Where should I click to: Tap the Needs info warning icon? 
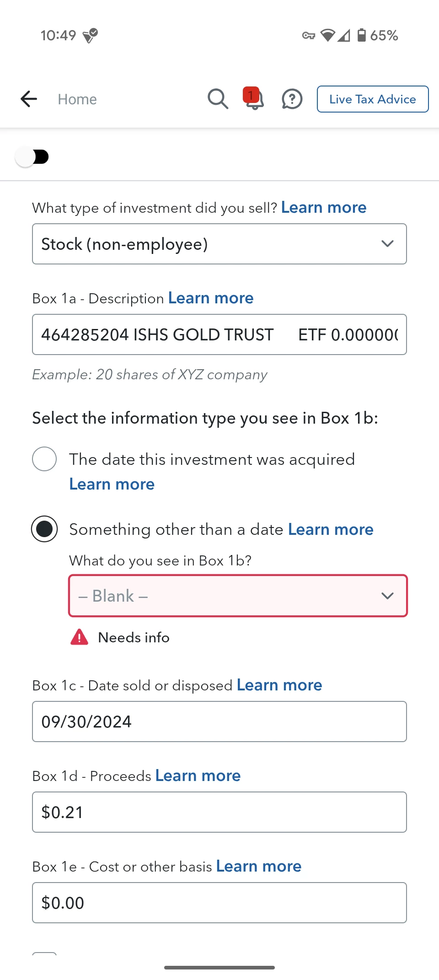[80, 637]
